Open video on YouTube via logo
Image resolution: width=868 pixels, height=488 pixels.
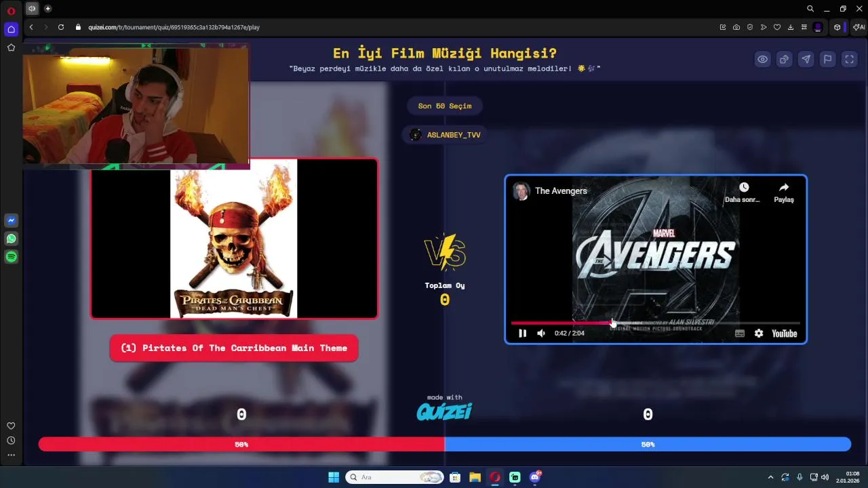tap(784, 333)
